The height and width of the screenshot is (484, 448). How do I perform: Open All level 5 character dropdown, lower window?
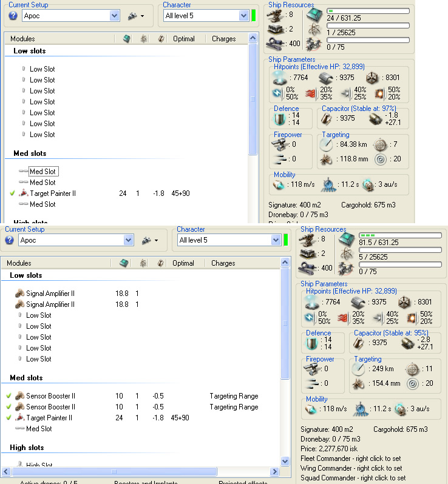point(276,240)
